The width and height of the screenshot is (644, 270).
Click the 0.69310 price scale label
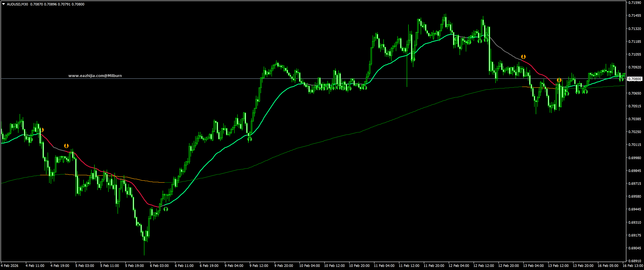click(x=634, y=222)
